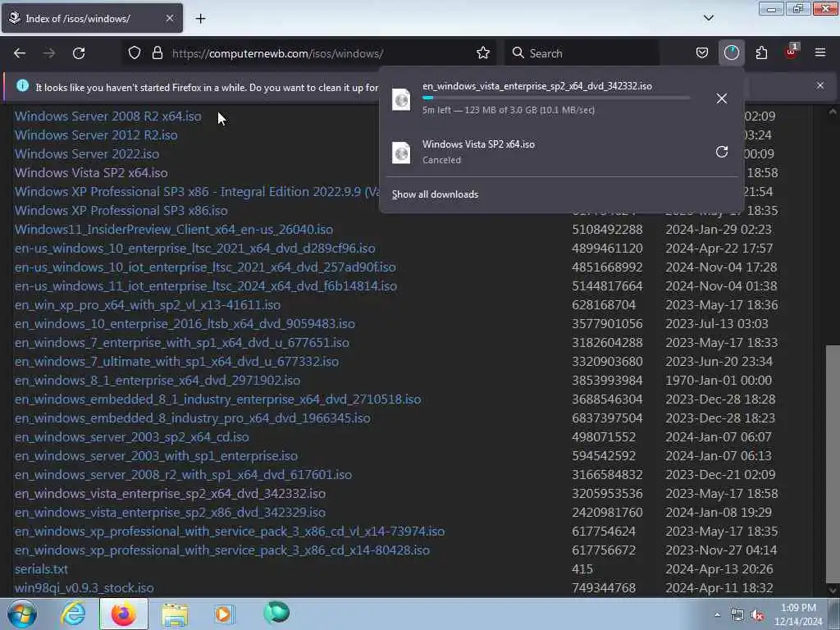Retry the canceled Windows Vista SP2 download
The height and width of the screenshot is (630, 840).
(x=722, y=152)
